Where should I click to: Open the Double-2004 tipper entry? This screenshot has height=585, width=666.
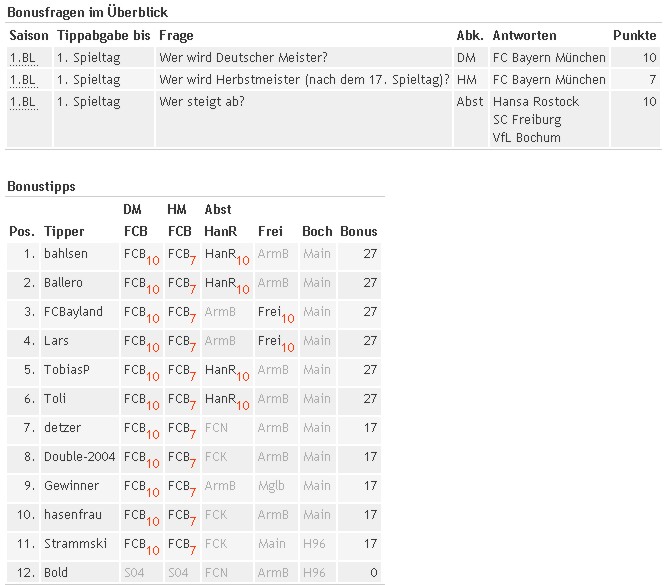(79, 457)
